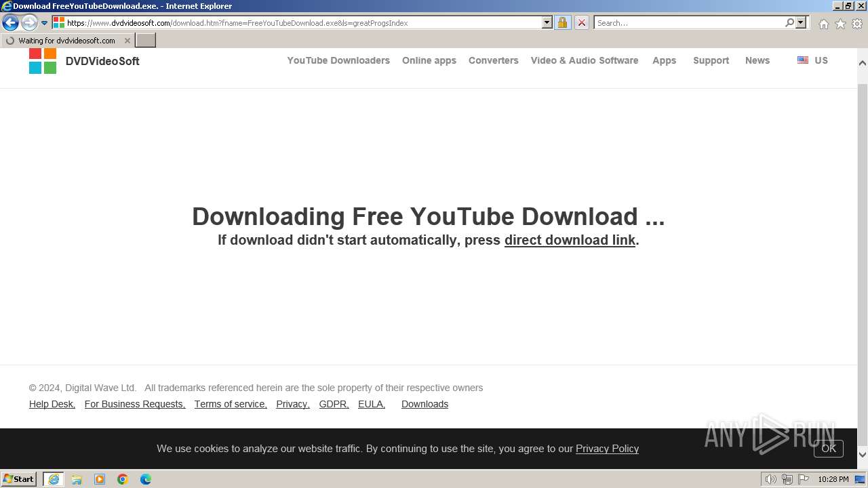Click the DVDVideoSoft colored squares logo

point(43,61)
